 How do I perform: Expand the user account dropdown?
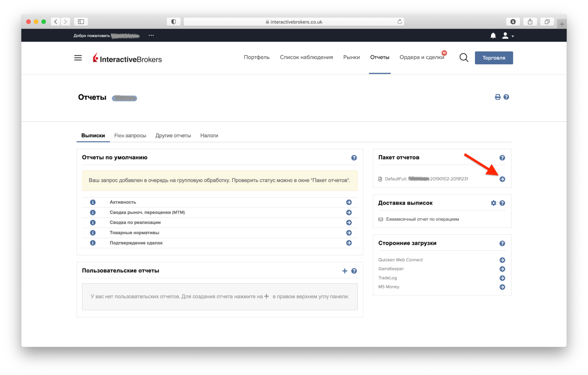point(508,36)
